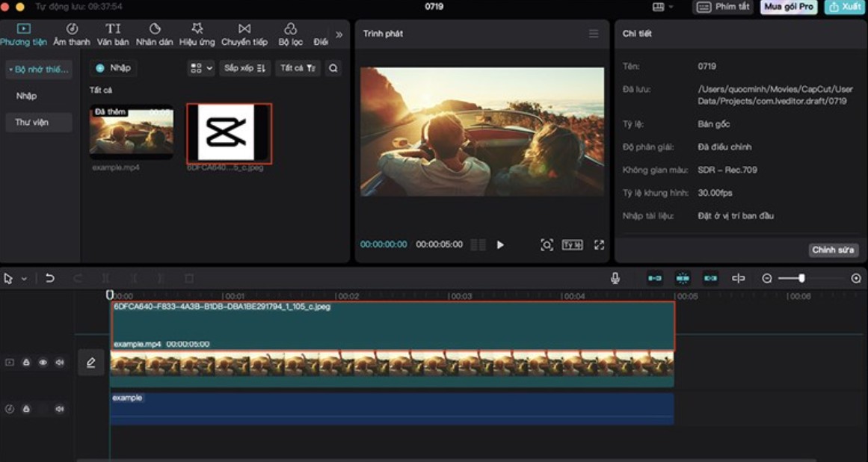This screenshot has width=868, height=462.
Task: Open the grid view mode dropdown
Action: 200,68
